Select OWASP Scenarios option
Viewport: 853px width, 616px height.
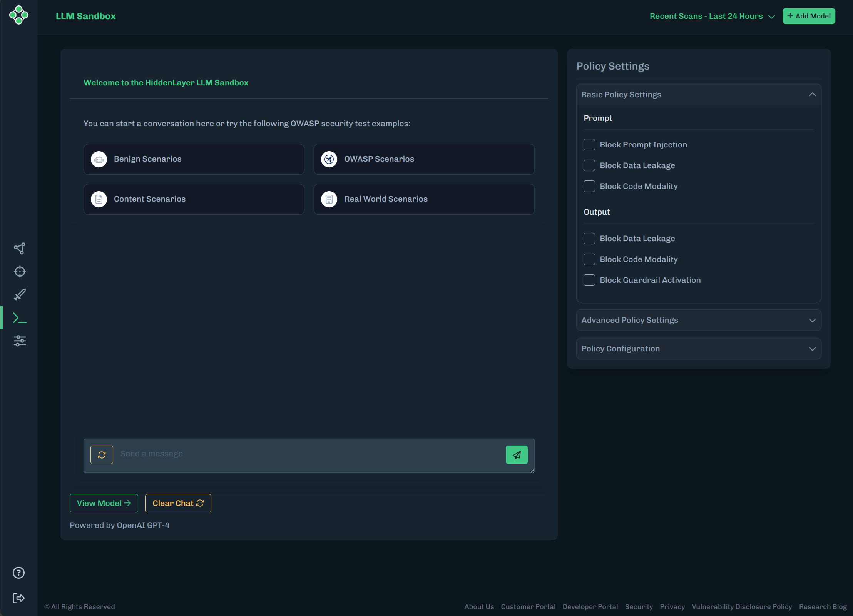click(x=424, y=159)
